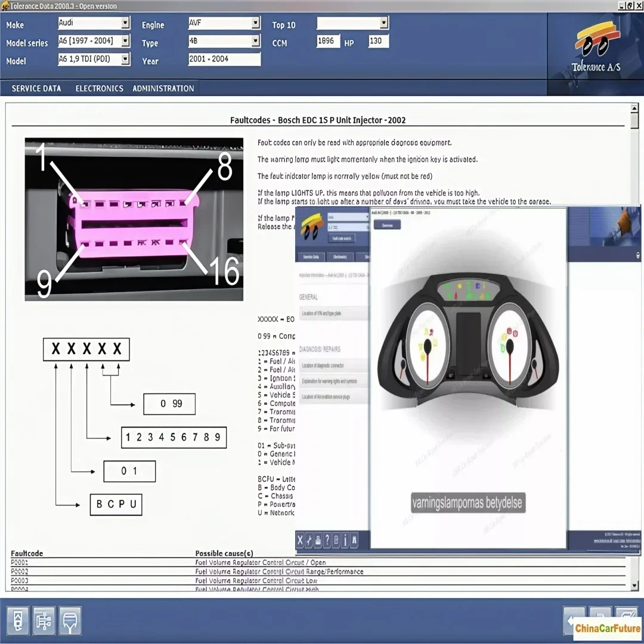Open Location of Aircondition service plugs
The image size is (644, 644).
pos(333,397)
